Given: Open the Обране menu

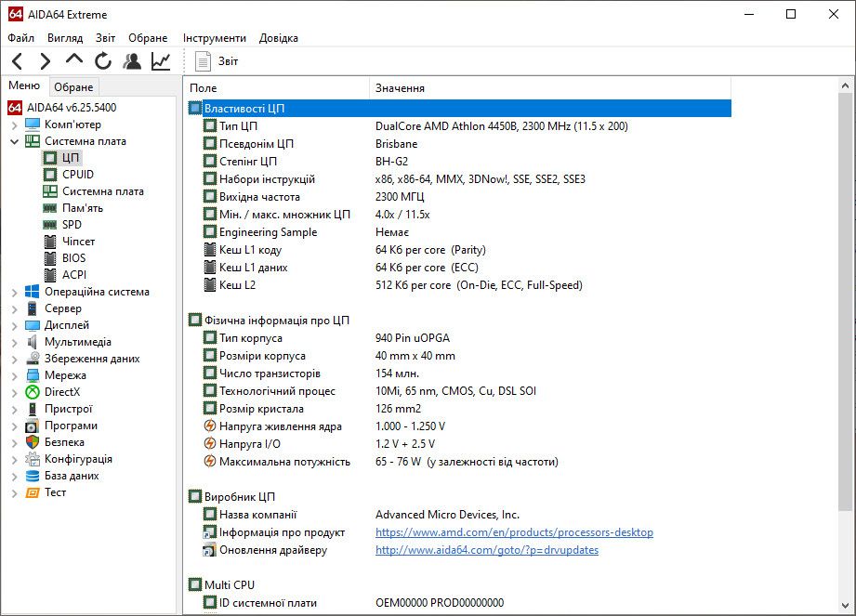Looking at the screenshot, I should point(148,38).
